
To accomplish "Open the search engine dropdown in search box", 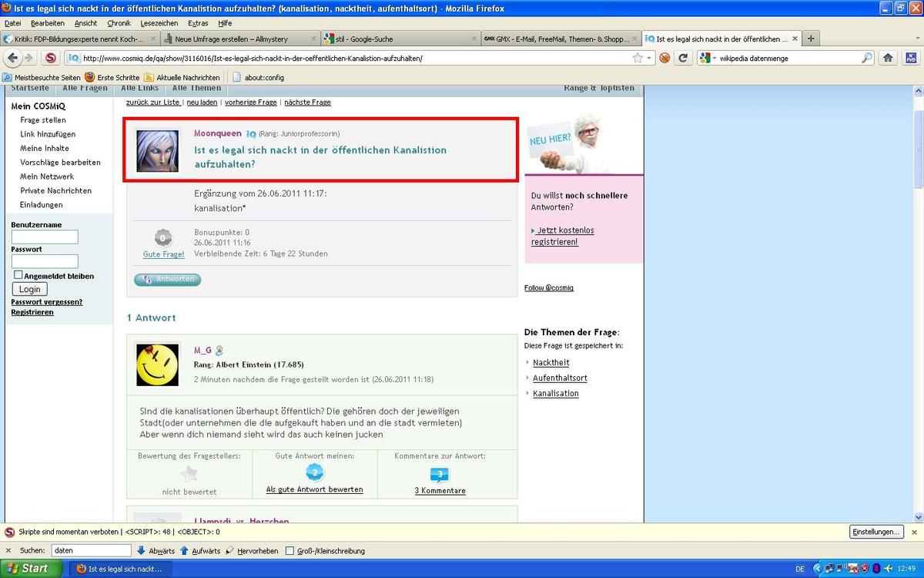I will pos(708,58).
